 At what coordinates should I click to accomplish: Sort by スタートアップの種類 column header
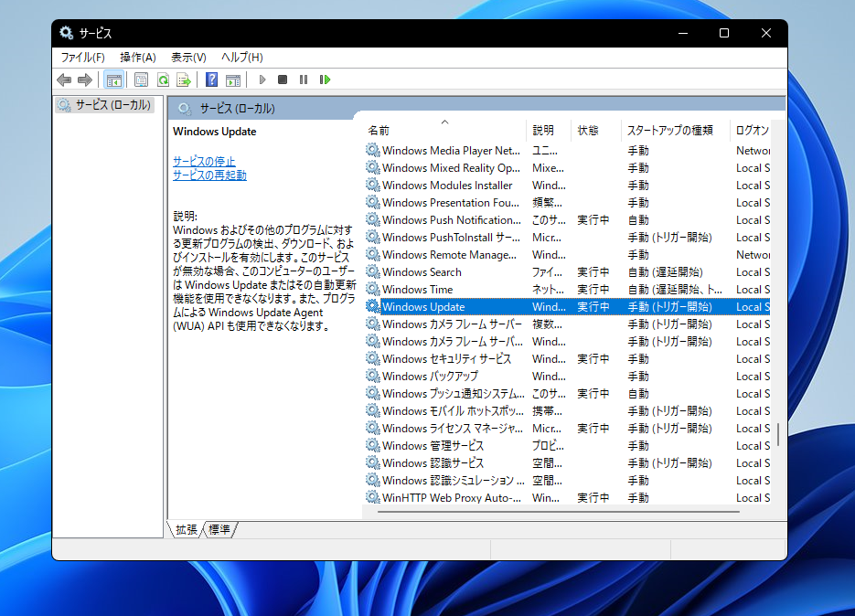pos(675,131)
